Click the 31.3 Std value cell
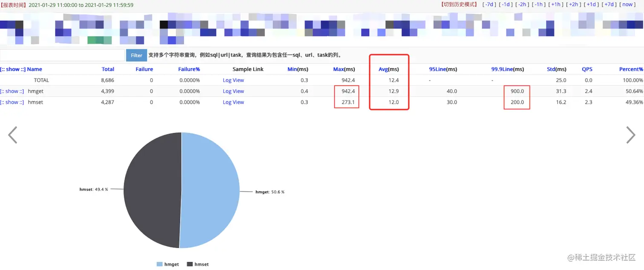This screenshot has height=270, width=644. [561, 91]
